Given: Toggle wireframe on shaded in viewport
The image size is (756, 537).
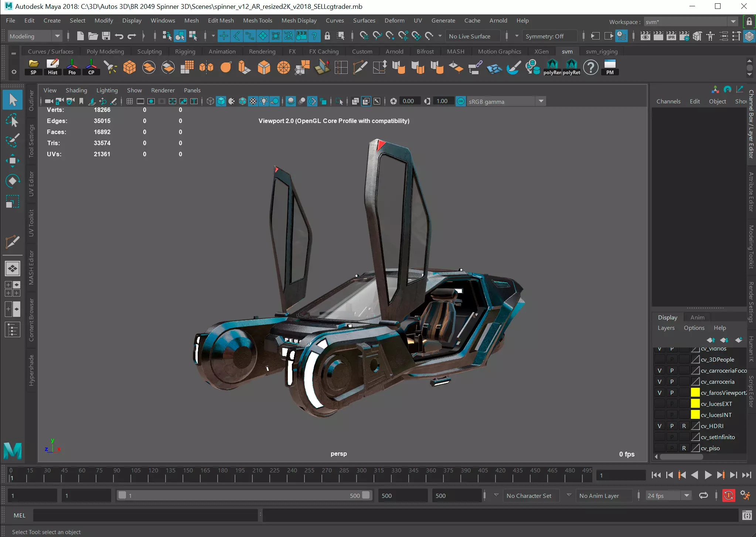Looking at the screenshot, I should click(242, 101).
